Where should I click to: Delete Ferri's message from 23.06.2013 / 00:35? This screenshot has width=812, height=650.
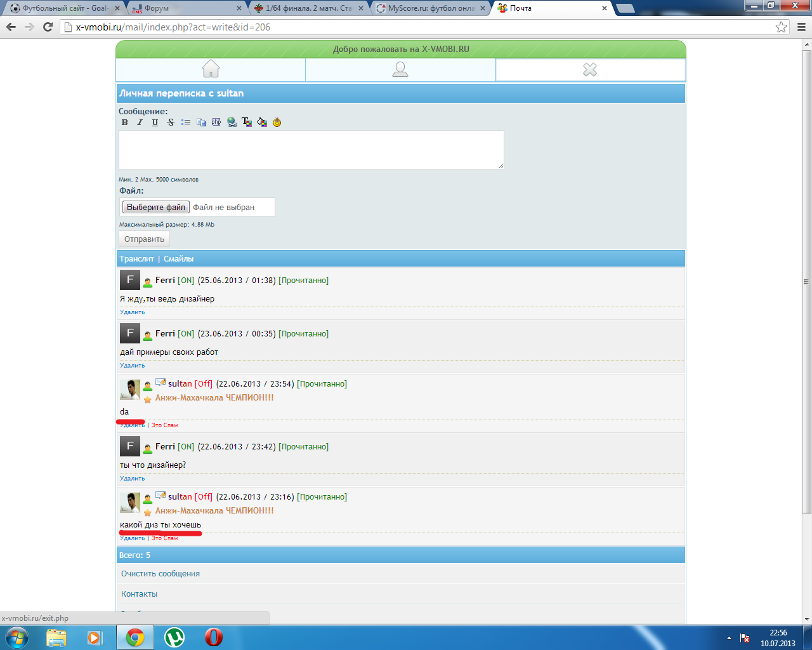pos(133,366)
